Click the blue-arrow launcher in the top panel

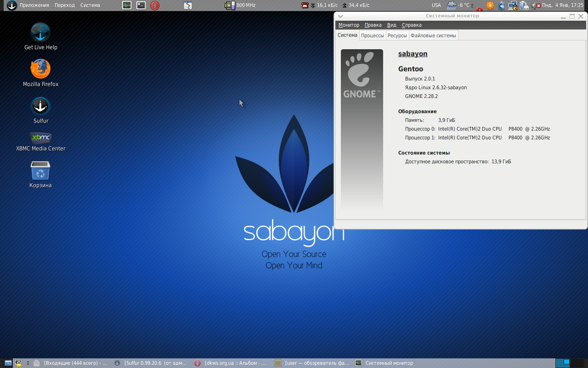tap(188, 5)
